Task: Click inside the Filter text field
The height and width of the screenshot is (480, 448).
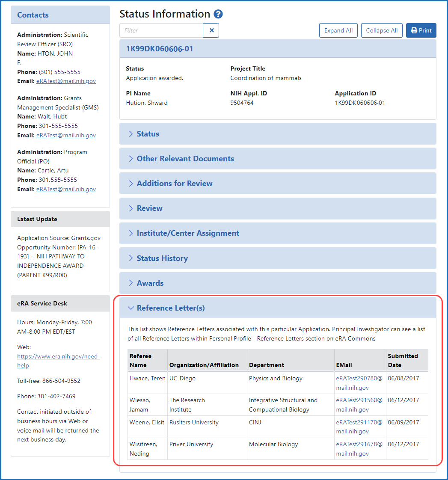Action: [161, 30]
